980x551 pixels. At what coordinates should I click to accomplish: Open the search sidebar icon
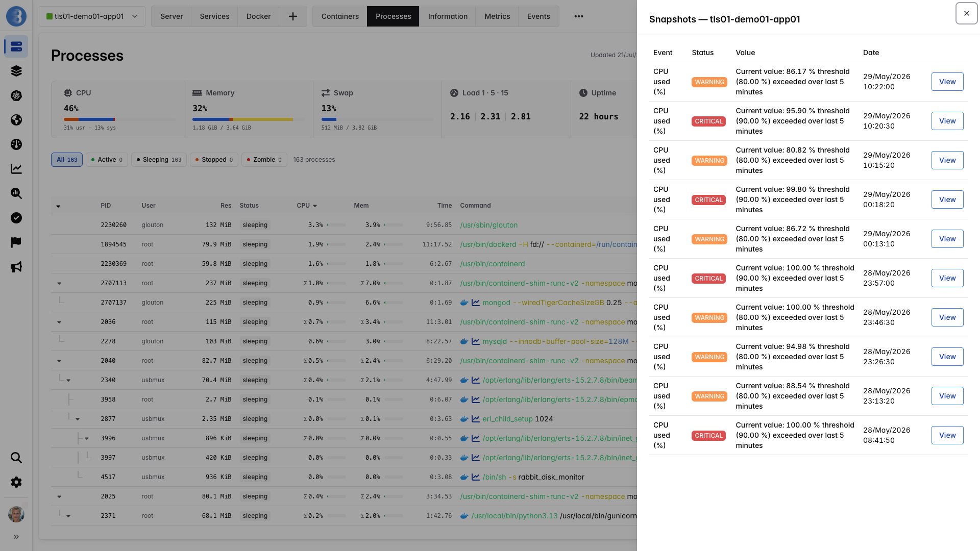[16, 458]
